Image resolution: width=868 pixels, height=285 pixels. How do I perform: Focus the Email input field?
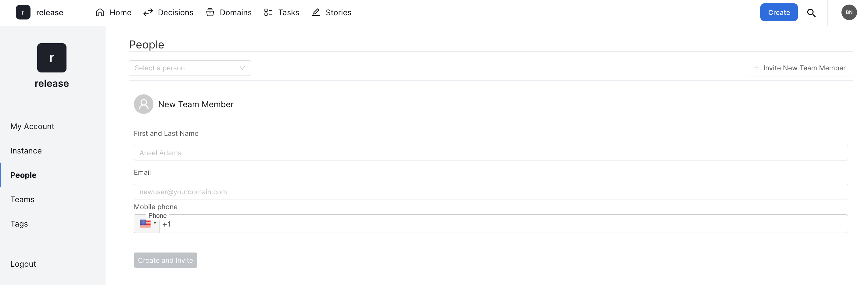491,192
